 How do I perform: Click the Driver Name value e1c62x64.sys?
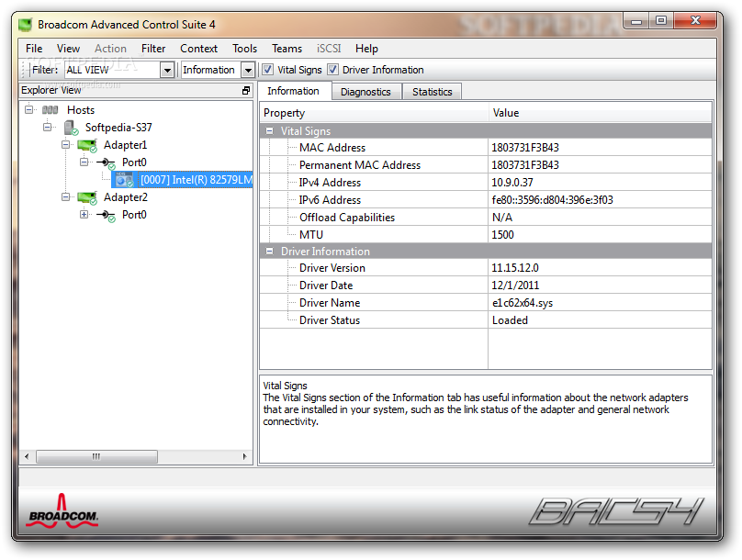click(522, 303)
